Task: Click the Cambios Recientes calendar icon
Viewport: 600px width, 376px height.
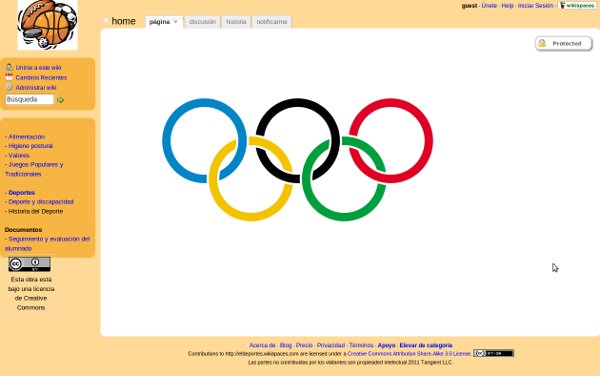Action: (9, 77)
